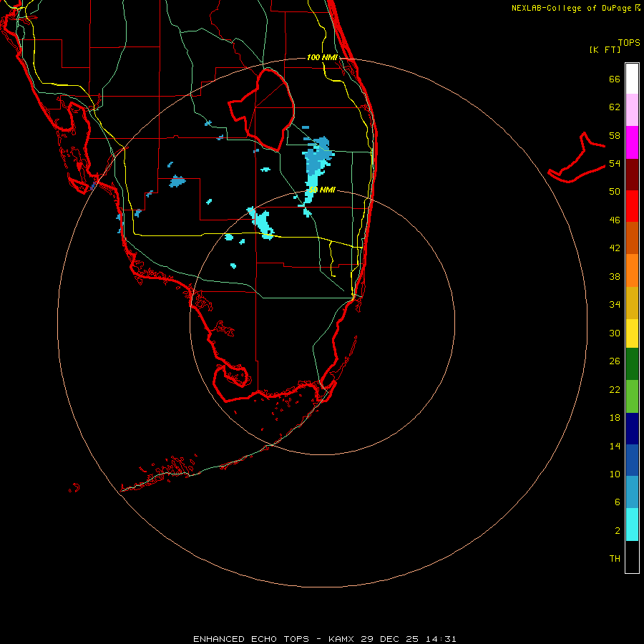
Task: Click the bright red 46-50 legend swatch
Action: point(632,206)
